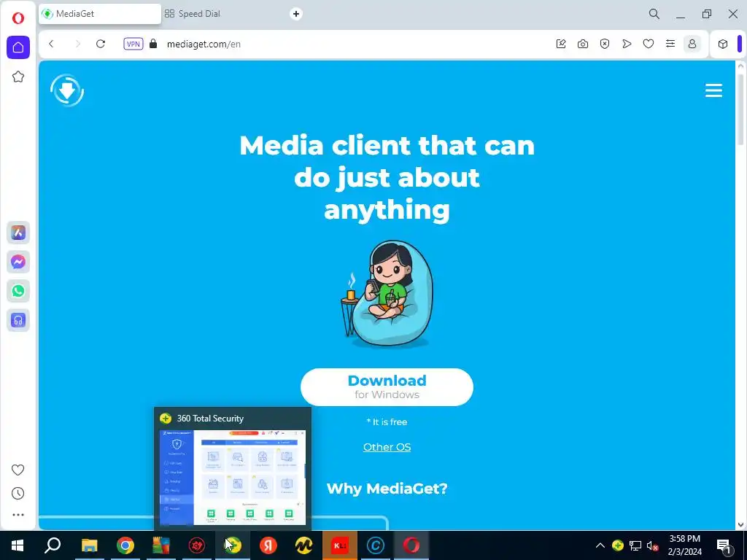747x560 pixels.
Task: Launch Google Chrome from the taskbar
Action: coord(125,545)
